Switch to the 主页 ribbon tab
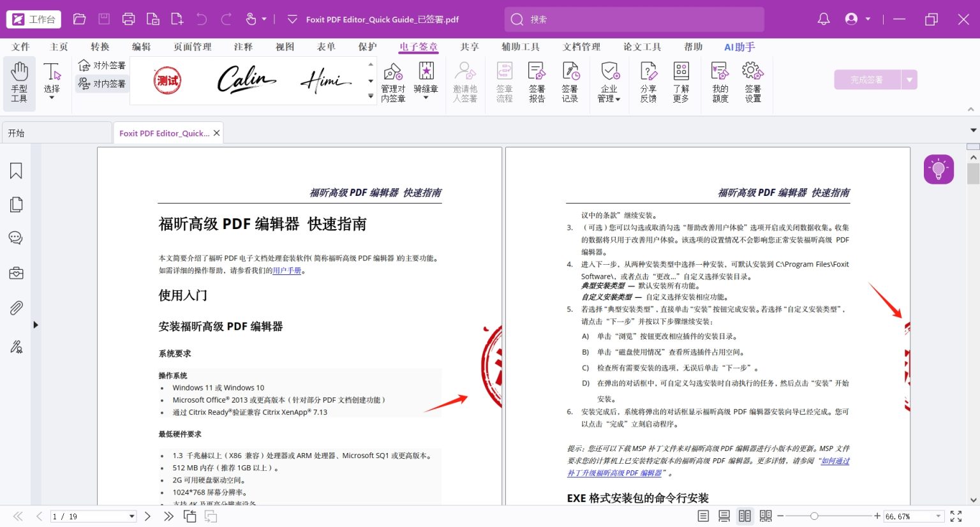 (59, 47)
